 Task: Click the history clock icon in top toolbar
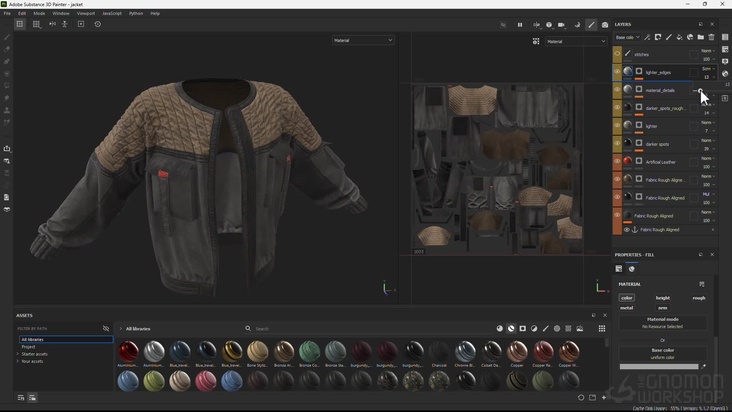(x=98, y=24)
